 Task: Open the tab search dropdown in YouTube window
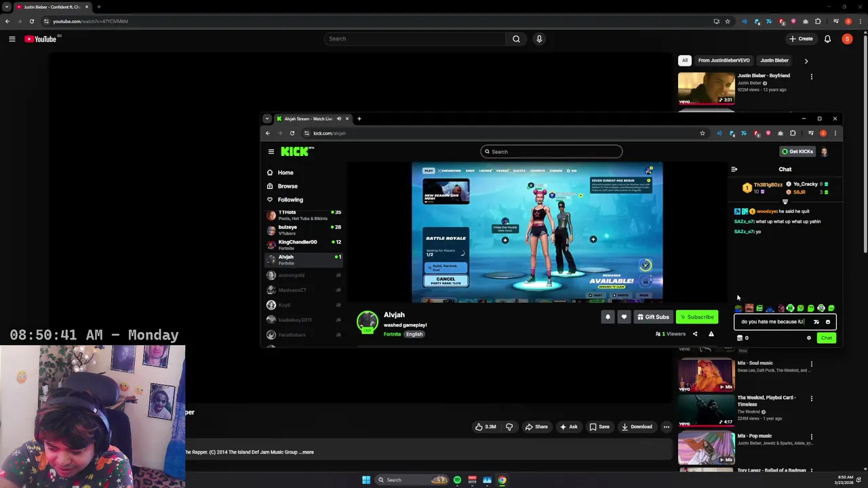tap(7, 7)
